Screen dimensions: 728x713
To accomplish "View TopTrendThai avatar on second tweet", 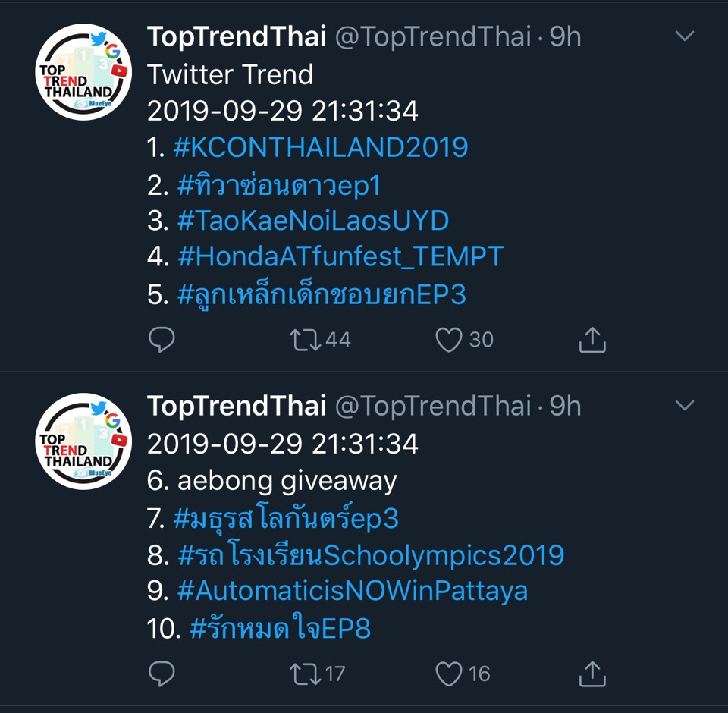I will tap(83, 441).
